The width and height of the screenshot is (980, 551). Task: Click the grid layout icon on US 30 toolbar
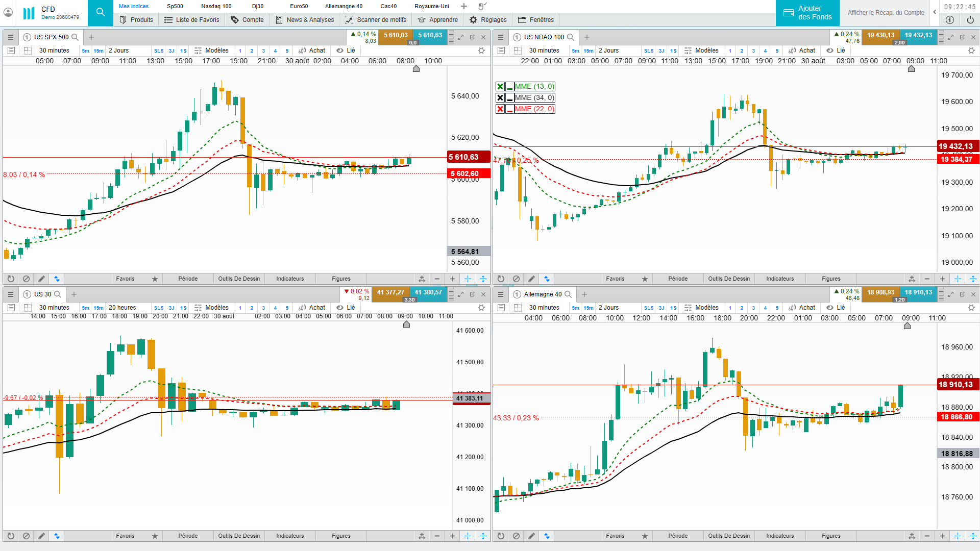[x=28, y=308]
